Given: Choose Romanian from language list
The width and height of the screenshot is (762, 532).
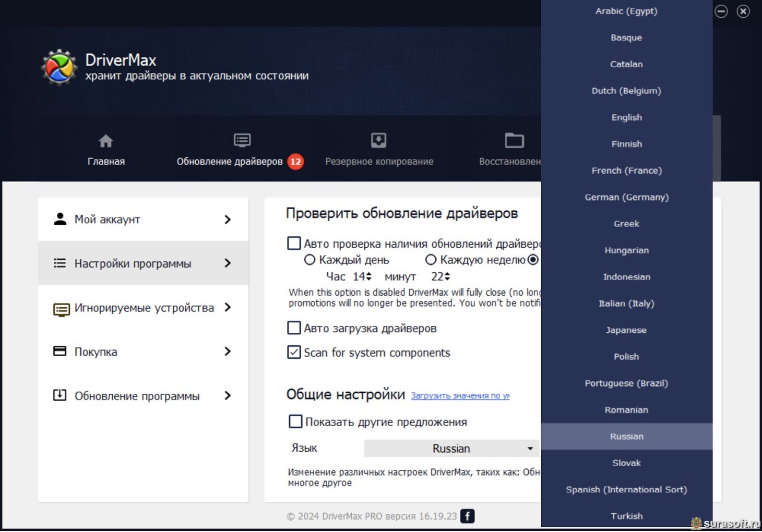Looking at the screenshot, I should (626, 410).
